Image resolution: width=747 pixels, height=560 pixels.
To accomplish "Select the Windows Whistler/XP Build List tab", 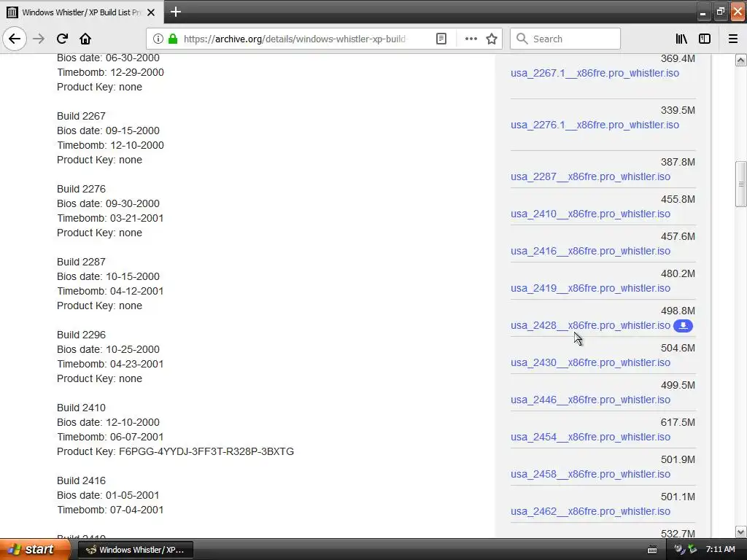I will coord(82,12).
